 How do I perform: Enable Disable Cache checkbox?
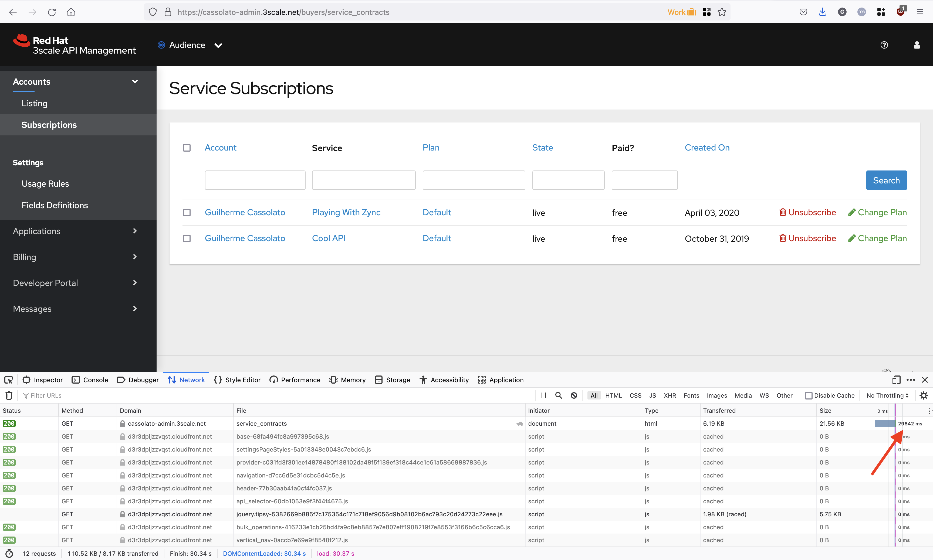(809, 395)
